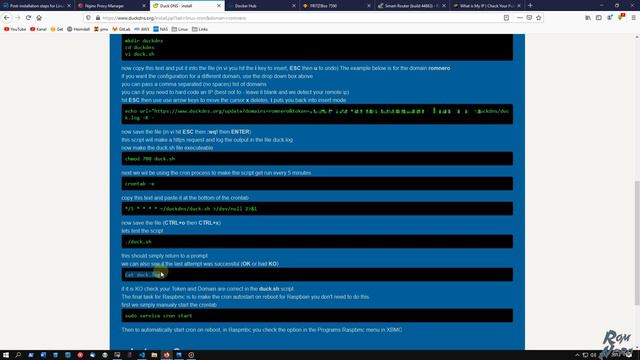Close the Duck DNS - install tab
This screenshot has width=640, height=360.
(219, 6)
